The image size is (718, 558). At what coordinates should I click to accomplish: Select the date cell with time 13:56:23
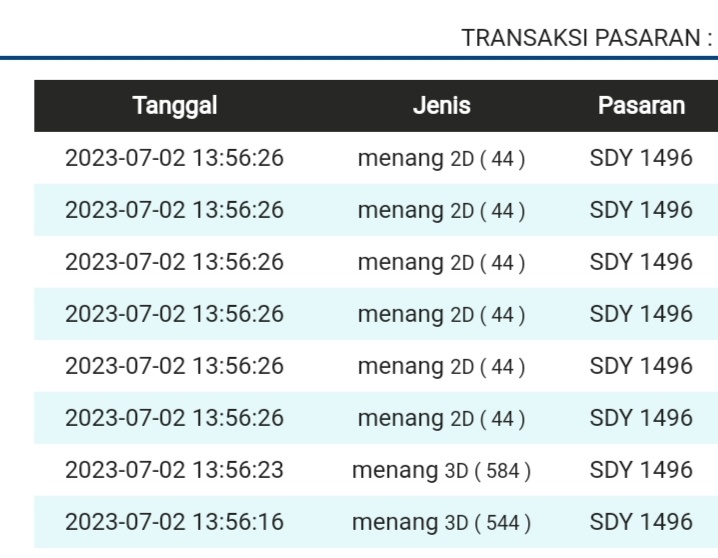[x=175, y=470]
